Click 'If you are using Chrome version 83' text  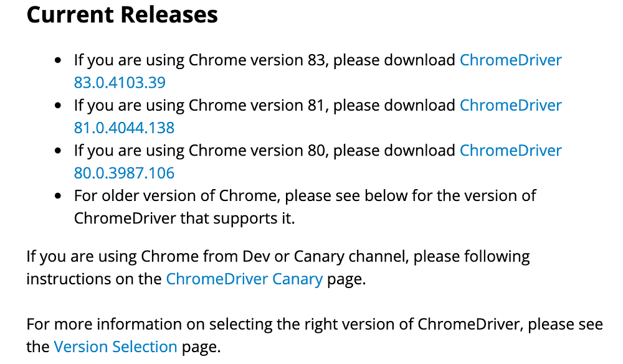(201, 60)
